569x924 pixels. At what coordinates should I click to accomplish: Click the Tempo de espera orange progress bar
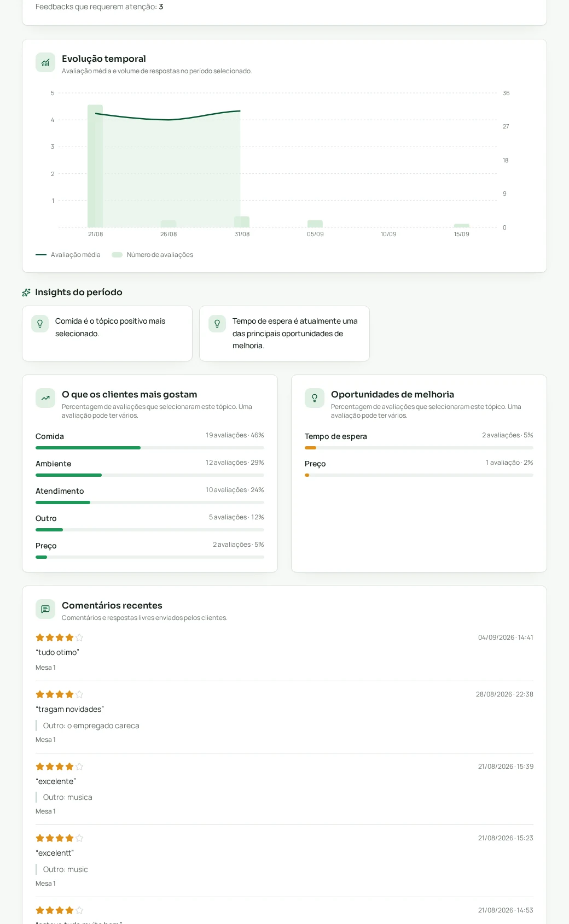419,448
